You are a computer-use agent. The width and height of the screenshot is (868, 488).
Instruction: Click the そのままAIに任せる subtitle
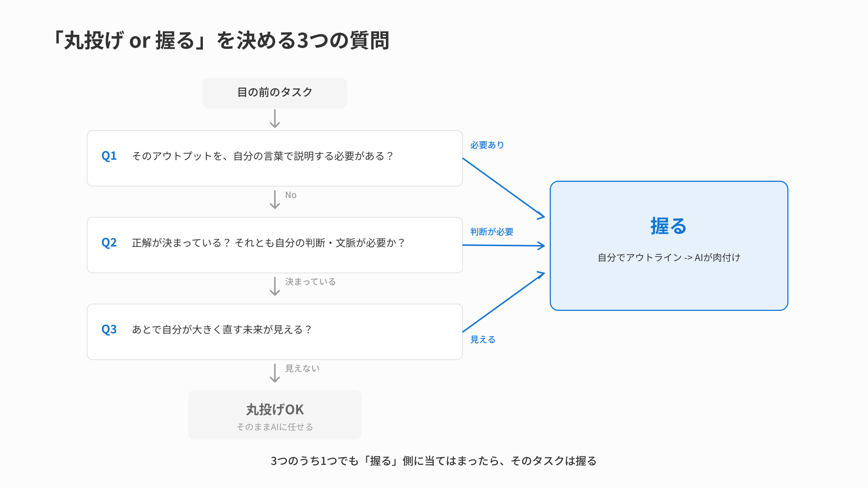[275, 427]
